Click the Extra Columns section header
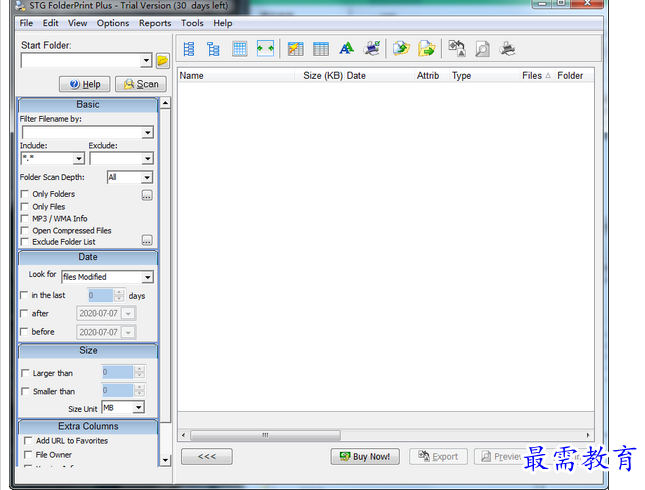645x490 pixels. [x=88, y=426]
